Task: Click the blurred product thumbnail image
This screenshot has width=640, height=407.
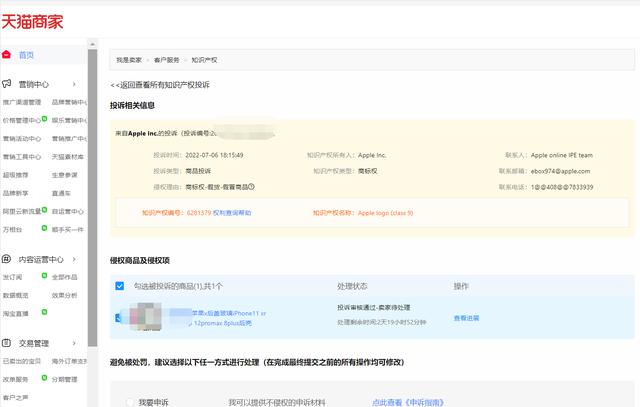Action: click(x=145, y=316)
